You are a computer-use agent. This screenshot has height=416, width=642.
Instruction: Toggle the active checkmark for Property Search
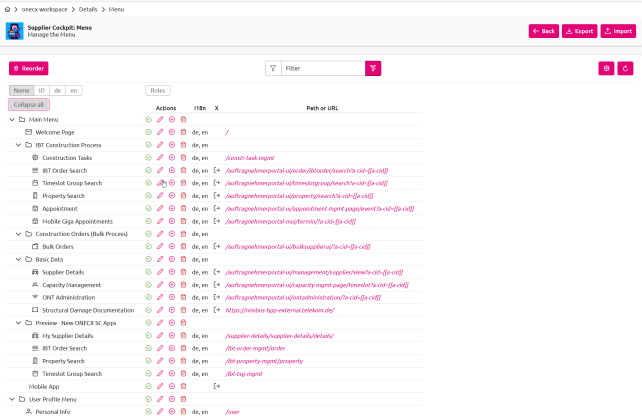tap(148, 196)
